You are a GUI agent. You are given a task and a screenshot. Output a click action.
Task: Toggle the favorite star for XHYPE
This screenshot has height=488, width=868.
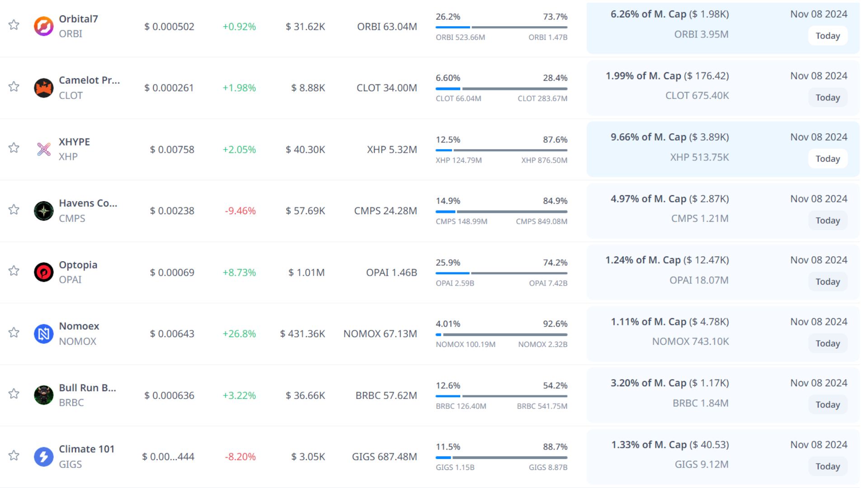(14, 148)
